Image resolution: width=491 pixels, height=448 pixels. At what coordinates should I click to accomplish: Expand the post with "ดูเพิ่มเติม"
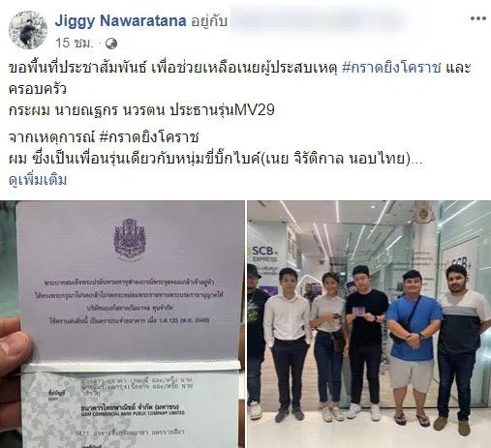(38, 180)
